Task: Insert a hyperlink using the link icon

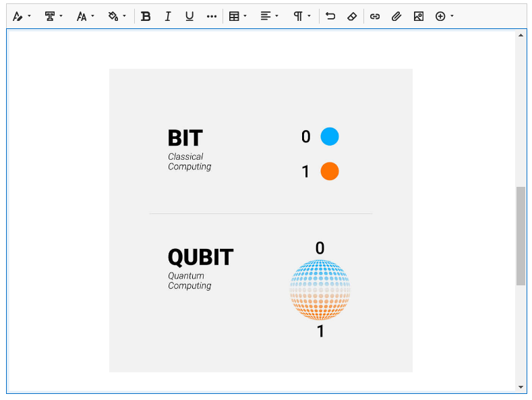Action: click(x=375, y=16)
